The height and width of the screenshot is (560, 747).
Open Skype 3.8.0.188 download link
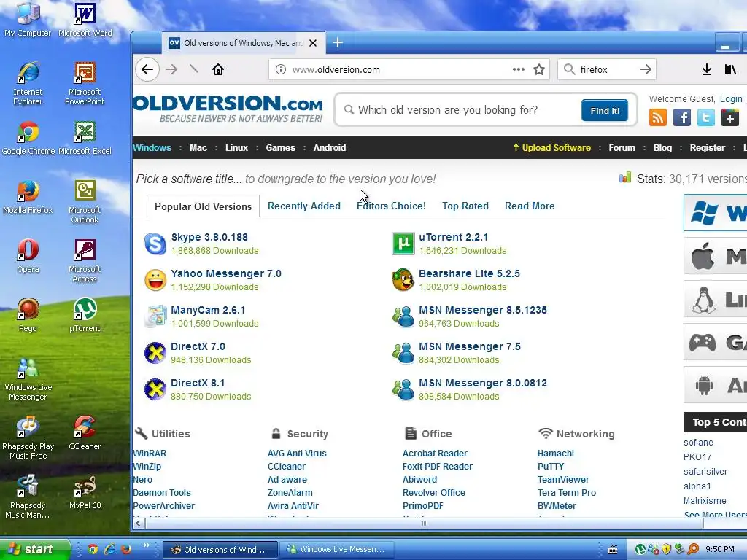209,237
